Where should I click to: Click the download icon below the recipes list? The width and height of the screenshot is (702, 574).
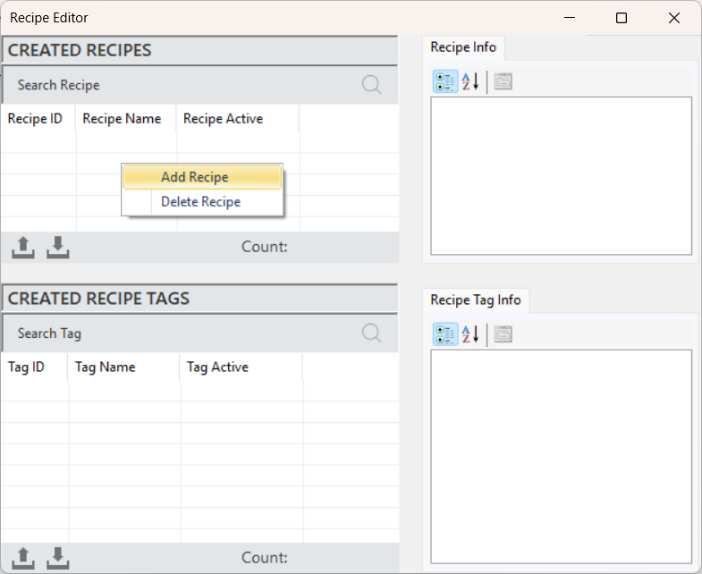[58, 247]
